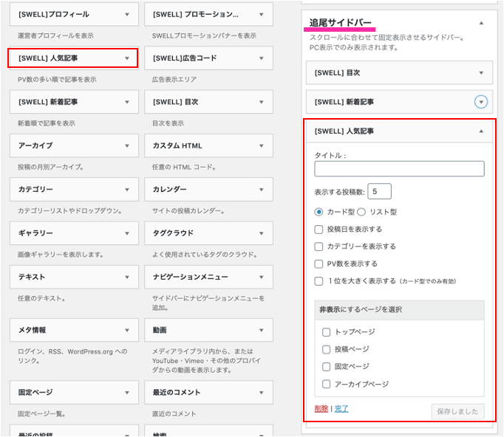The image size is (504, 437).
Task: Check トップページ under hidden pages
Action: 326,332
